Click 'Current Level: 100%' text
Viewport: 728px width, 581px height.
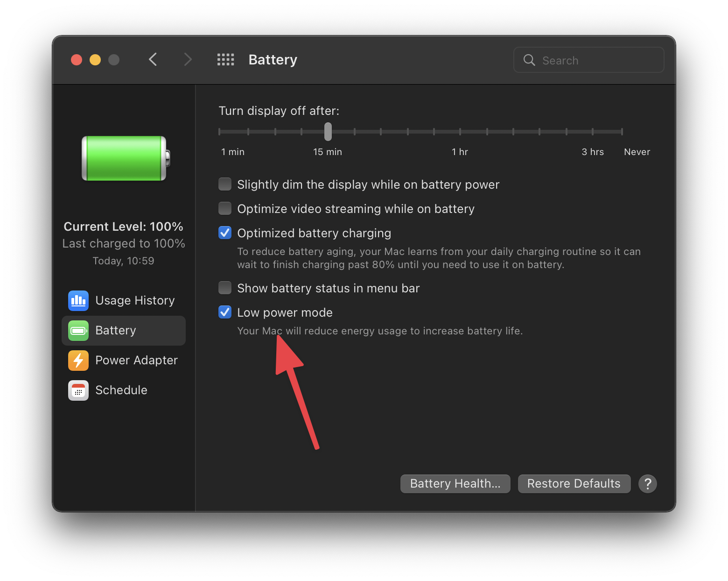click(x=124, y=227)
